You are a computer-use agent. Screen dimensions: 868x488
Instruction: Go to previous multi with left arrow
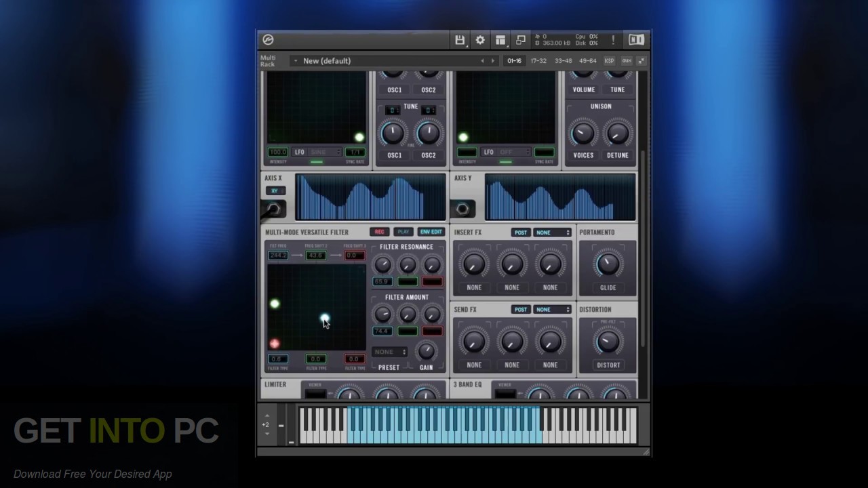click(483, 61)
